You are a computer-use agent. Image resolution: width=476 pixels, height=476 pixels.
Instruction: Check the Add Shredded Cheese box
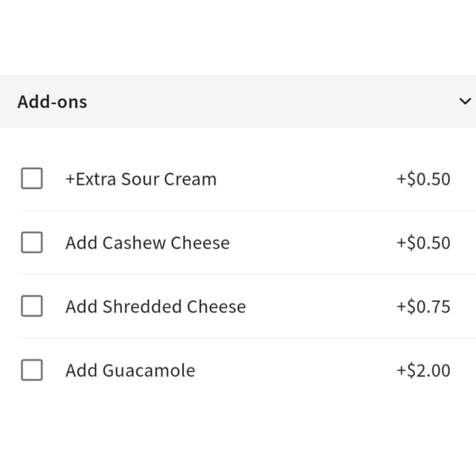tap(32, 306)
